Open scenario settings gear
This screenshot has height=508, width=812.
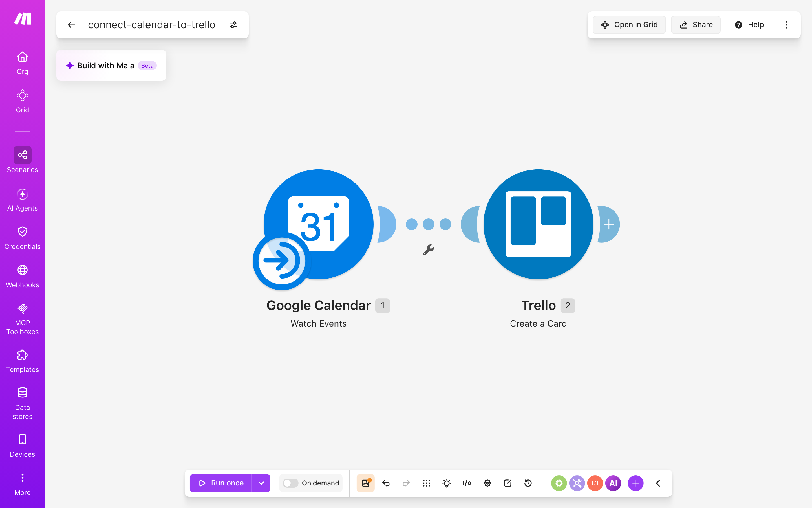tap(487, 483)
